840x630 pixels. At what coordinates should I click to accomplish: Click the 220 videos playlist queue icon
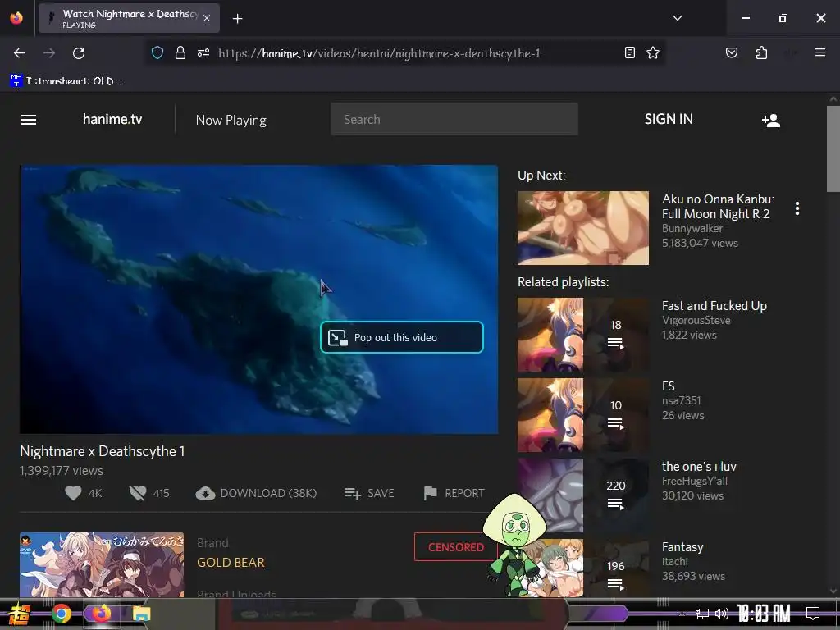coord(615,504)
